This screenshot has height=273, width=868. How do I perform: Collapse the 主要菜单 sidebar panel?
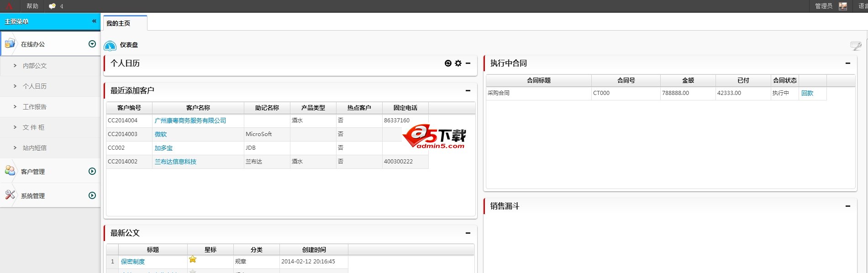coord(94,21)
